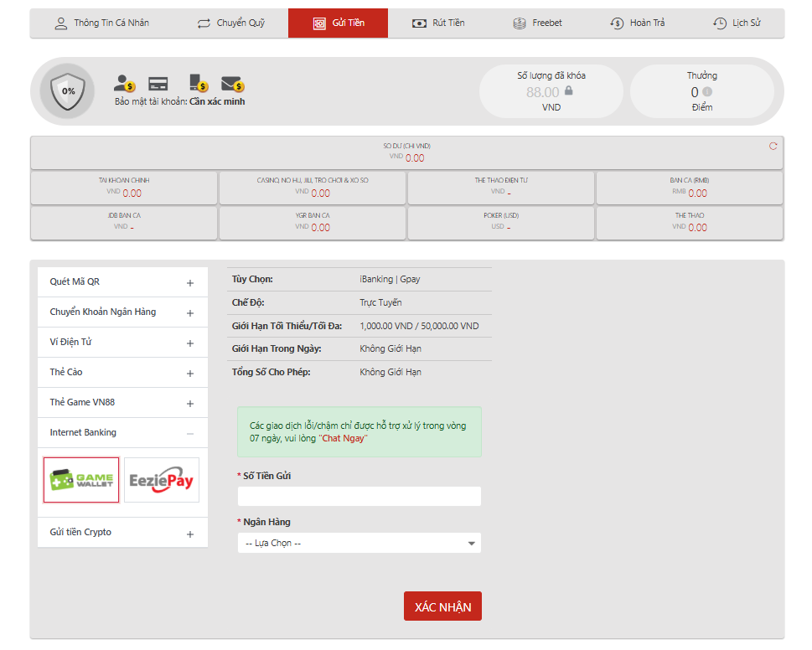Expand the Quét Mã QR section
The image size is (812, 650).
pos(122,282)
